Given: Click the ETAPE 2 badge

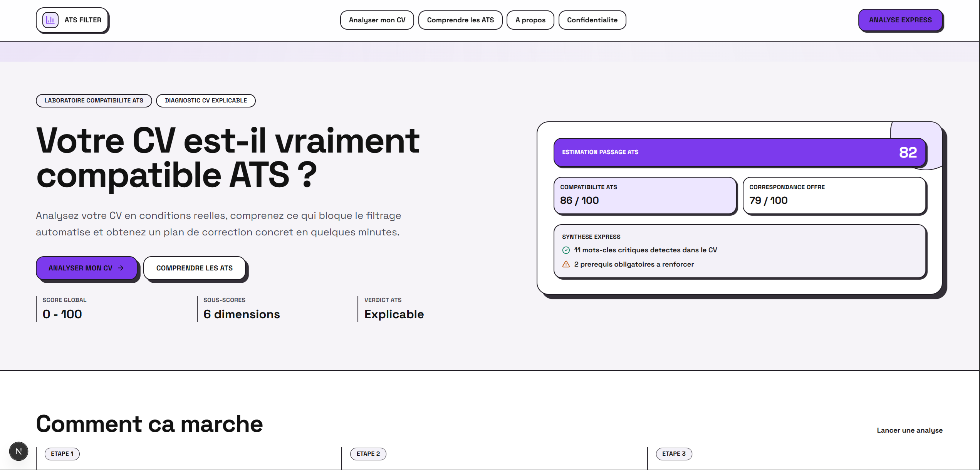Looking at the screenshot, I should point(368,454).
